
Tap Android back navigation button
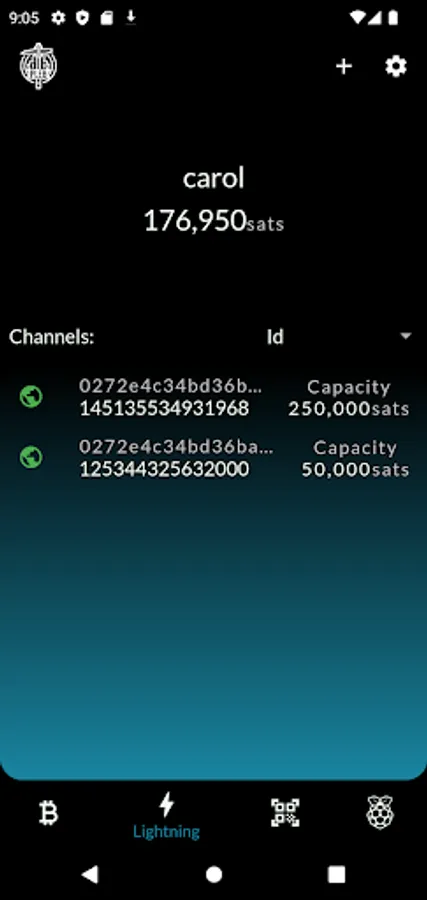pos(90,874)
